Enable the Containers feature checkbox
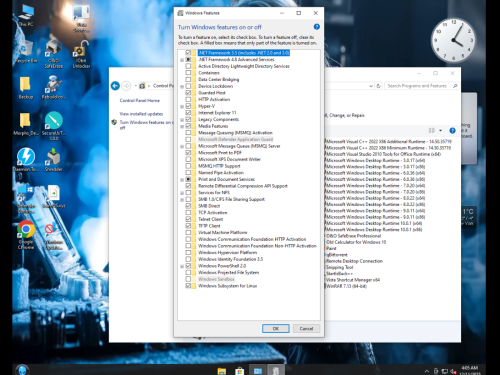500x375 pixels. pyautogui.click(x=188, y=73)
